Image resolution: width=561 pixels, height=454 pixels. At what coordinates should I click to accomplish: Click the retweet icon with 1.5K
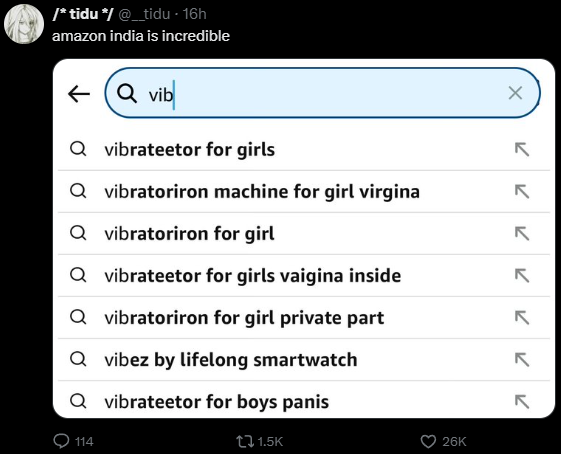pyautogui.click(x=245, y=441)
